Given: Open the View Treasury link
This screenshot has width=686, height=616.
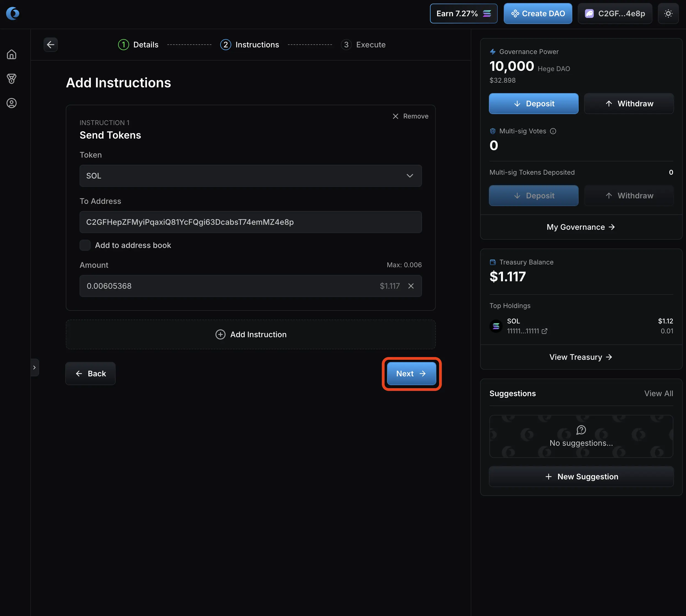Looking at the screenshot, I should click(581, 357).
